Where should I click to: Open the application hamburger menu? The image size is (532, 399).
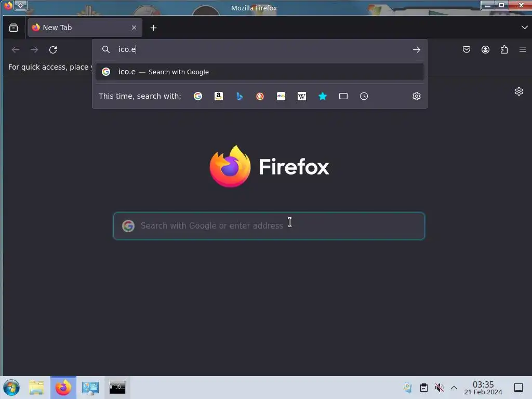(x=523, y=49)
